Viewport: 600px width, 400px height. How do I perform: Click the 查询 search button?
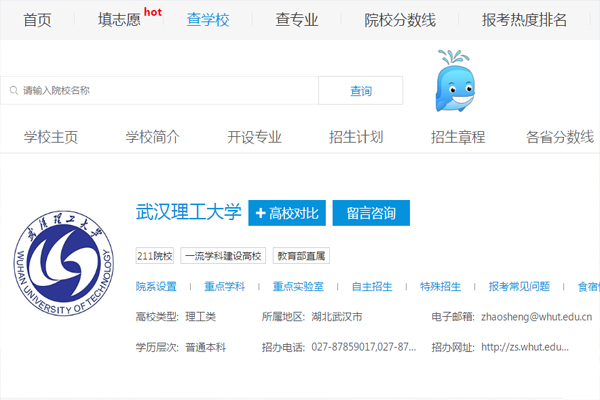click(x=360, y=91)
